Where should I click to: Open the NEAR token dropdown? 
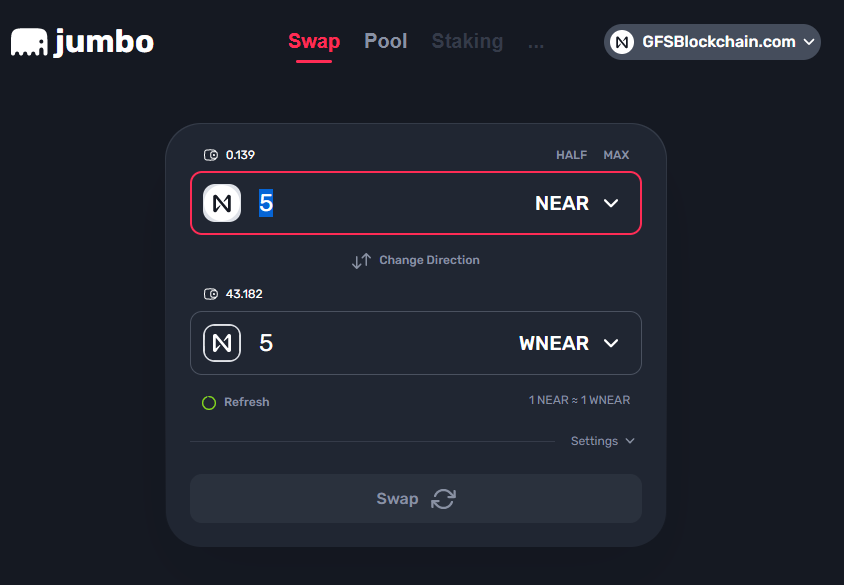[x=576, y=203]
